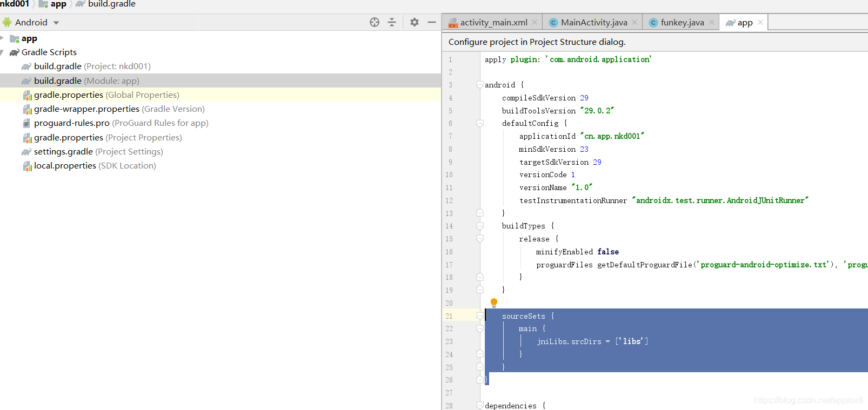The width and height of the screenshot is (868, 410).
Task: Switch to the funkey.java tab
Action: pos(682,22)
